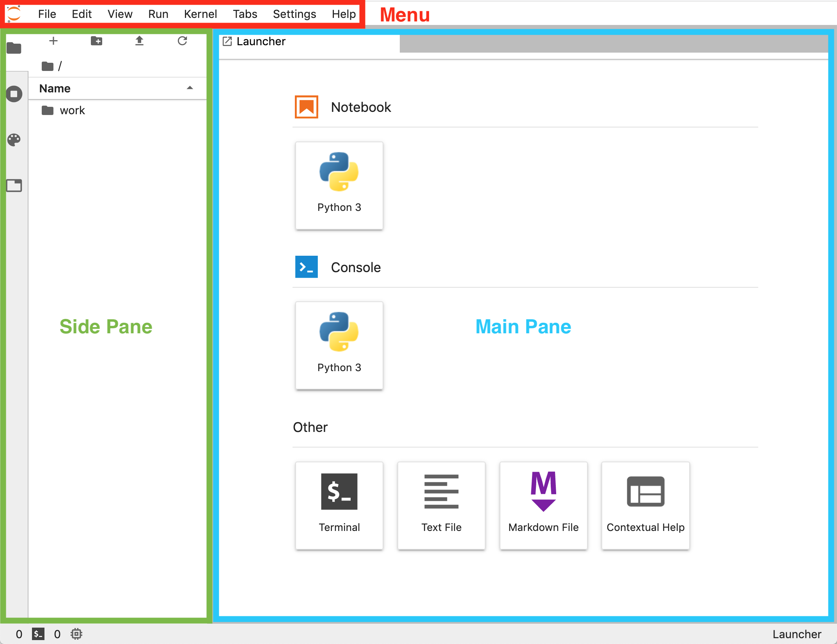837x644 pixels.
Task: Click Launcher text in status bar
Action: [x=797, y=634]
